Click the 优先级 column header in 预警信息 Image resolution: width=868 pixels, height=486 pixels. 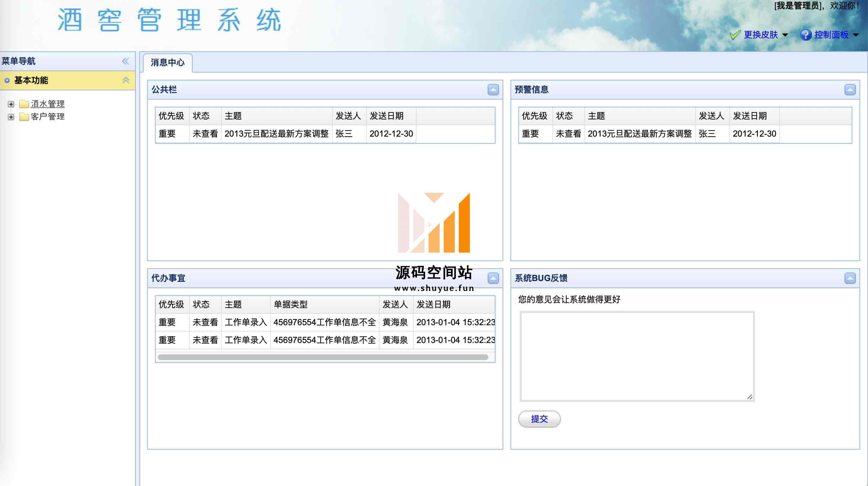click(536, 116)
